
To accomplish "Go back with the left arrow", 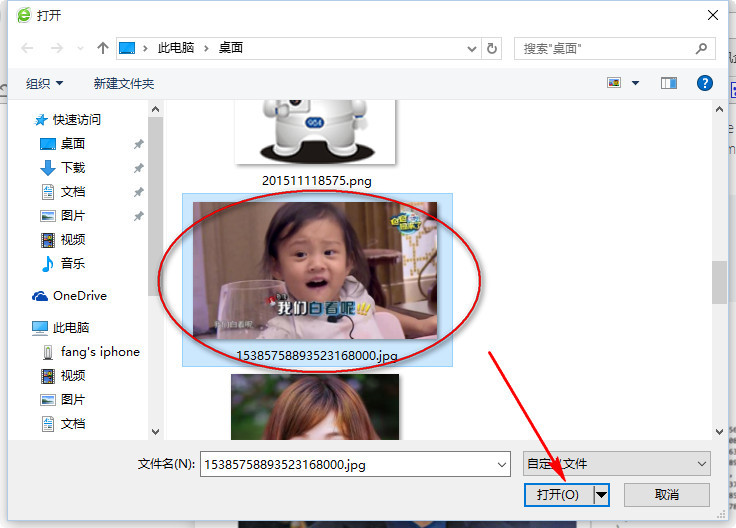I will pyautogui.click(x=27, y=48).
